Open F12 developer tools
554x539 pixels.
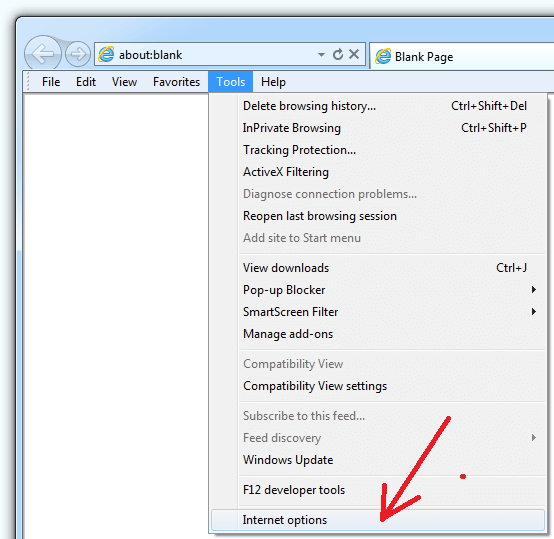pyautogui.click(x=378, y=490)
